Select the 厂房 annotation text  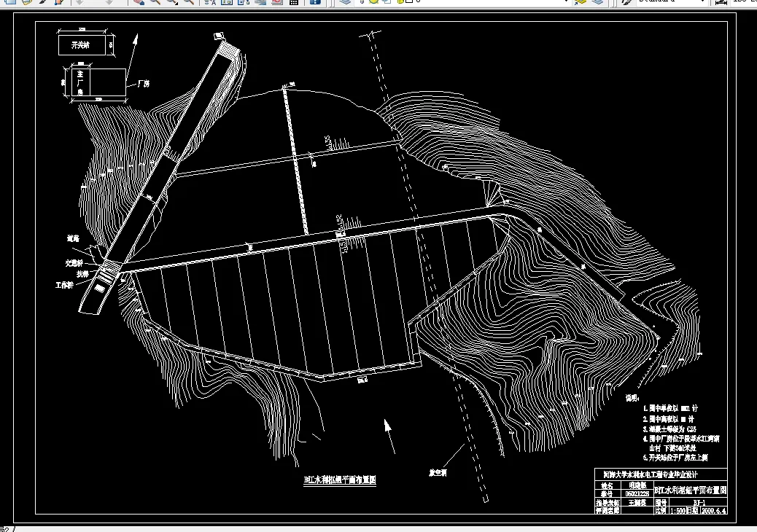tap(144, 83)
